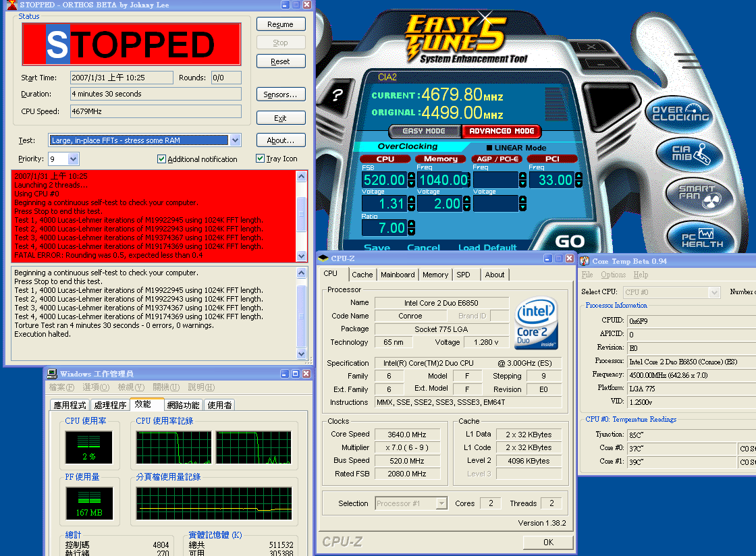Select the Memory tab in EasyTune5
The height and width of the screenshot is (556, 756).
click(x=441, y=159)
